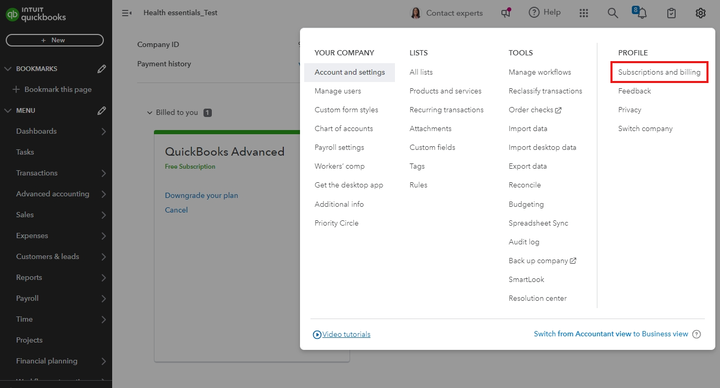Click Downgrade your plan link

pos(201,195)
